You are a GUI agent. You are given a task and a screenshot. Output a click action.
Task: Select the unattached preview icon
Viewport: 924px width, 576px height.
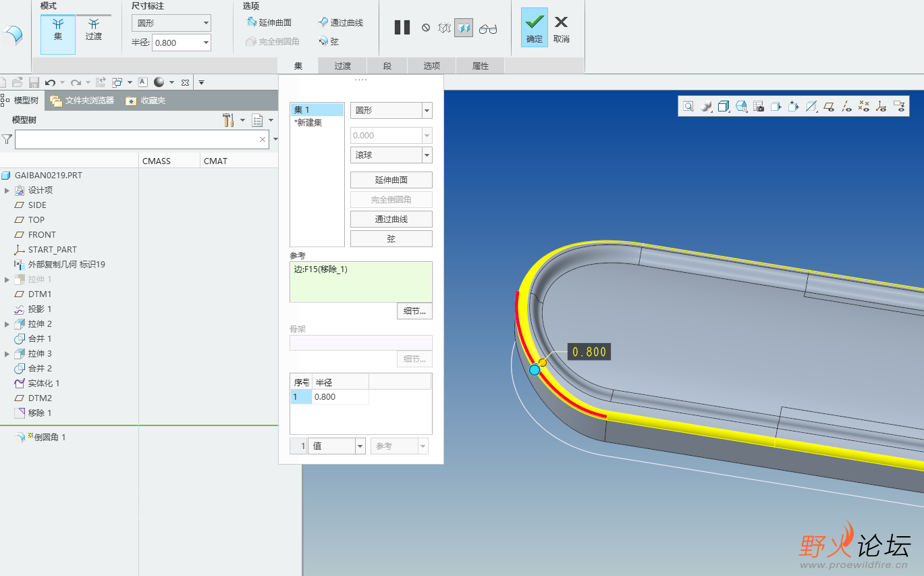444,28
